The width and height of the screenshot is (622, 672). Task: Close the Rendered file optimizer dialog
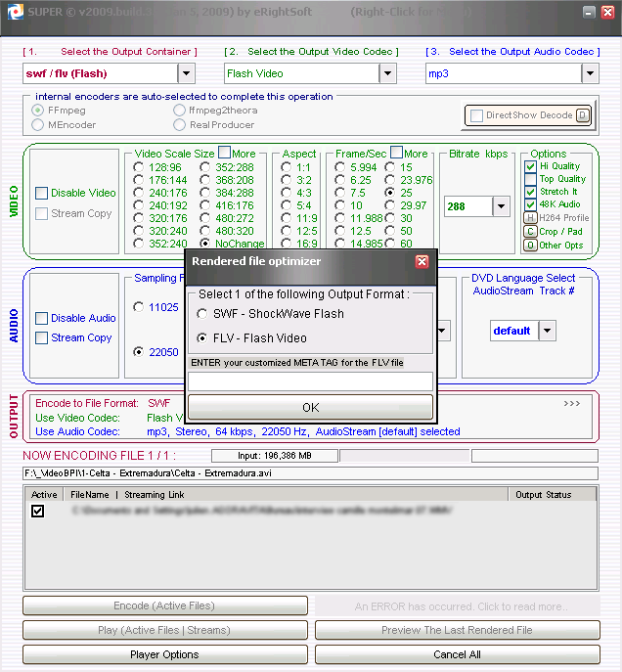[422, 261]
